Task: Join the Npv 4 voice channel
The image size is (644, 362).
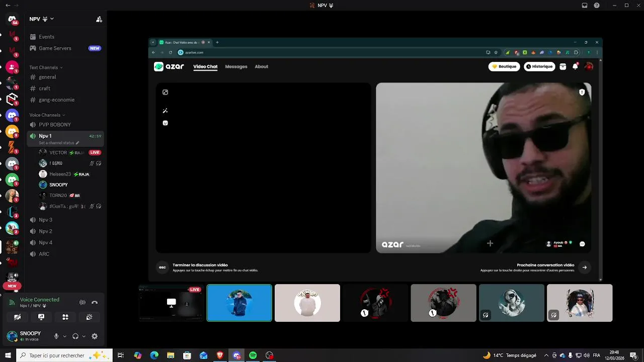Action: tap(65, 242)
